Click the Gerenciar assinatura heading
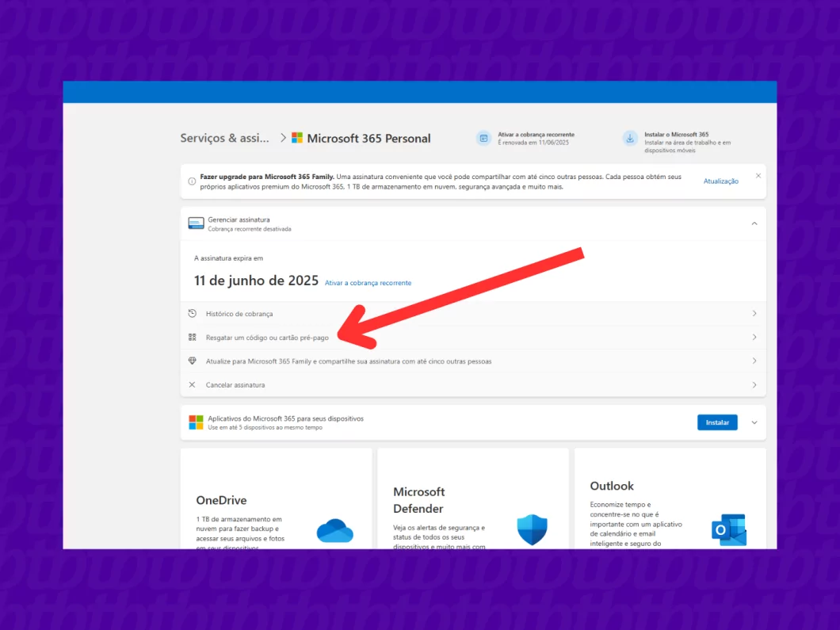Screen dimensions: 840x630 point(239,220)
